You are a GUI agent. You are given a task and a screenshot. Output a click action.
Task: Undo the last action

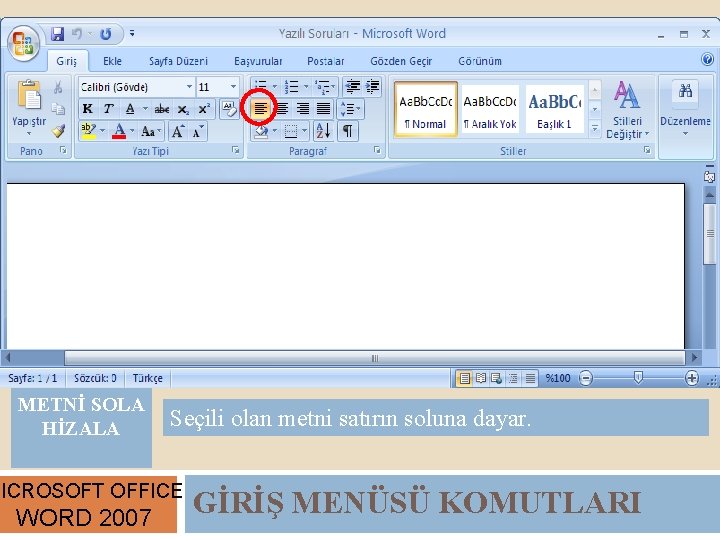tap(77, 34)
